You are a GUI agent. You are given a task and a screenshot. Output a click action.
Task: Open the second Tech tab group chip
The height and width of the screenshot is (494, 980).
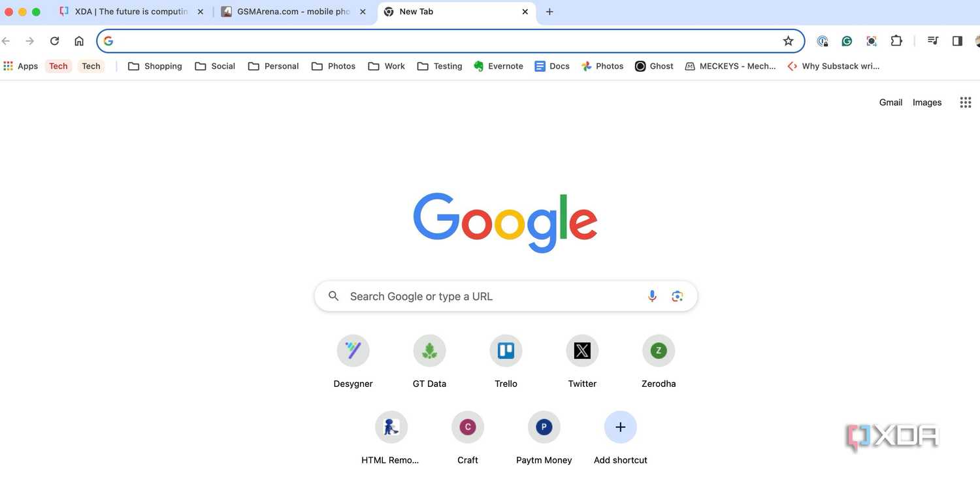click(x=91, y=66)
